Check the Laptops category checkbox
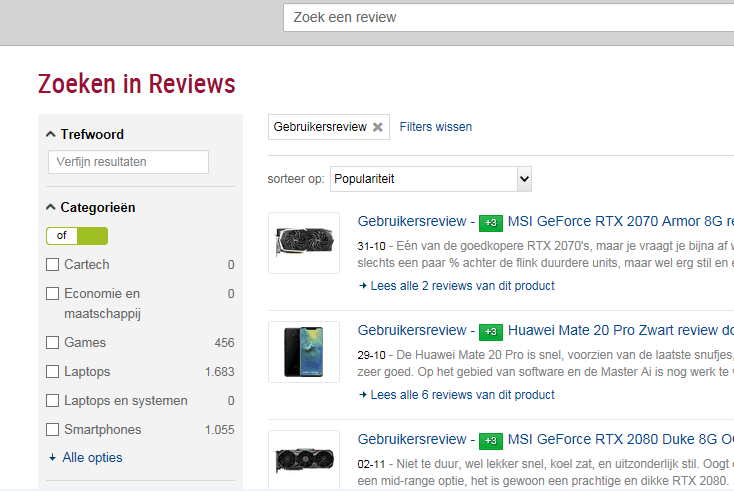This screenshot has width=734, height=491. pyautogui.click(x=52, y=372)
